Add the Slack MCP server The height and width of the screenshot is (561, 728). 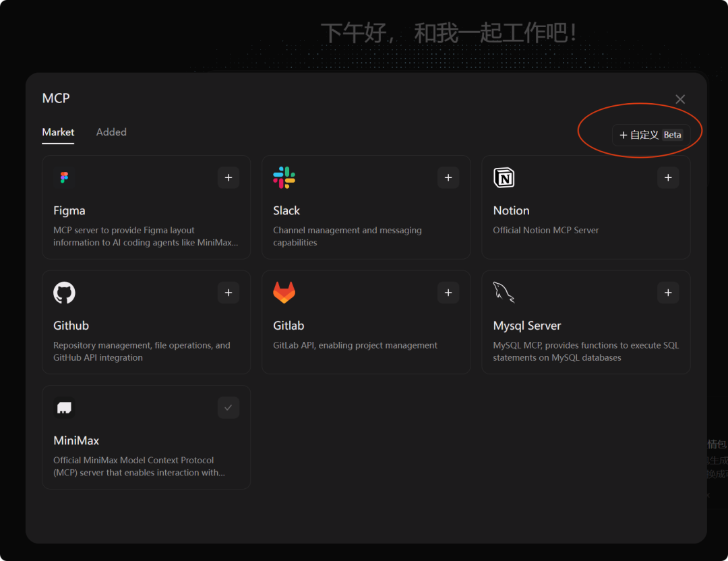click(x=448, y=177)
